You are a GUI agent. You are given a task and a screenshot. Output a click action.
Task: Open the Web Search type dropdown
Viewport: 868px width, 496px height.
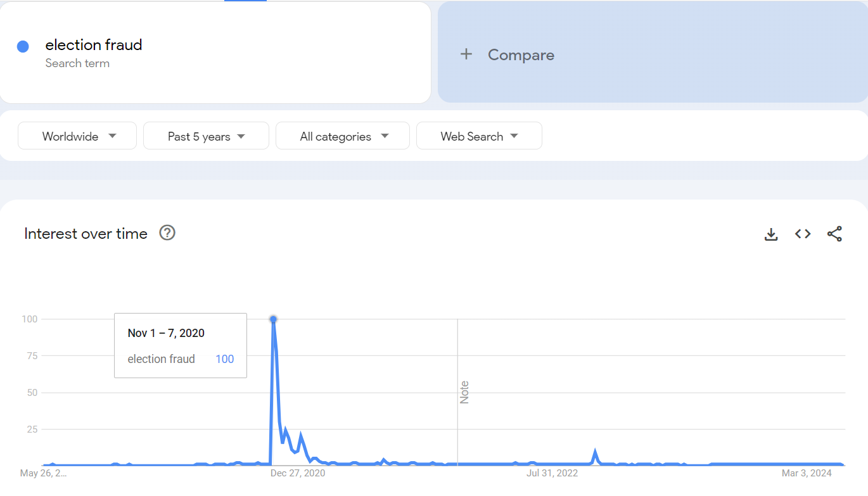tap(479, 136)
